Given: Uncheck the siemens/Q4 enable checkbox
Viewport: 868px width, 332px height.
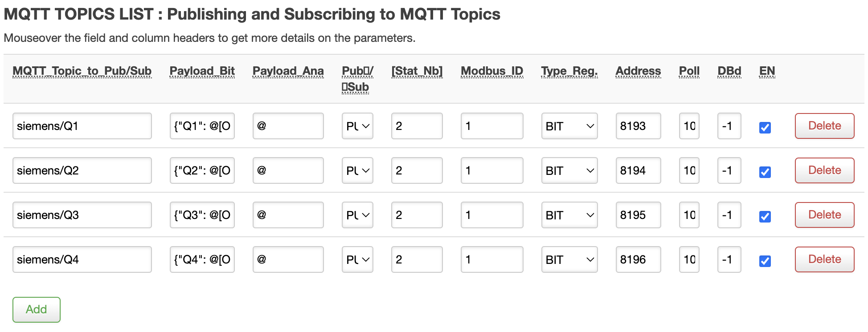Looking at the screenshot, I should click(x=765, y=261).
